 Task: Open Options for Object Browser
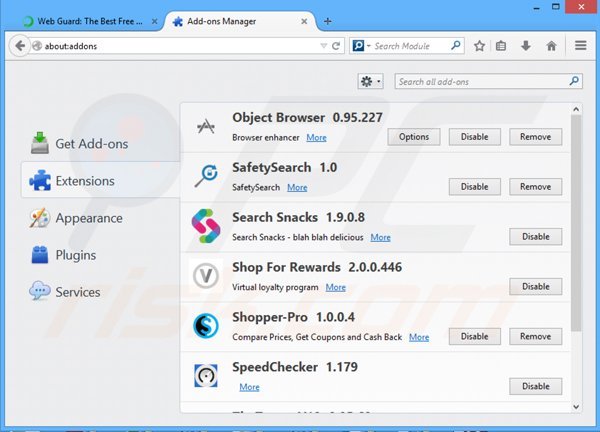tap(414, 137)
